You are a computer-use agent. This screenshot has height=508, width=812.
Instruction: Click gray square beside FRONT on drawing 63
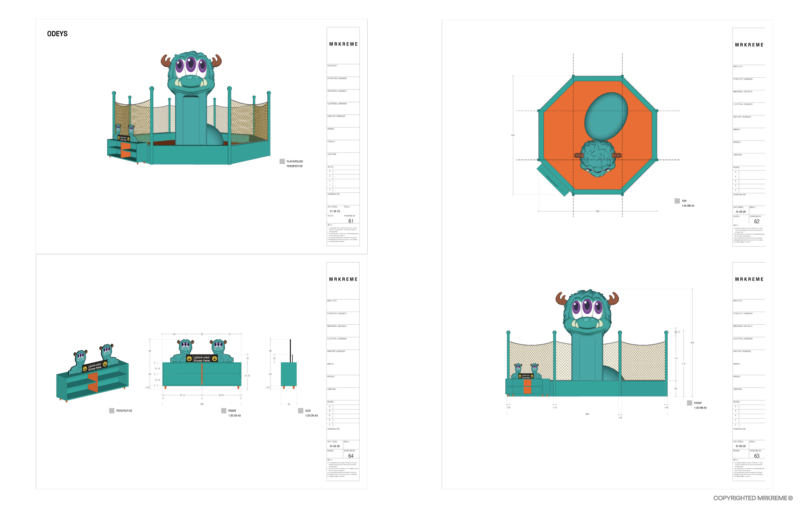[x=689, y=403]
